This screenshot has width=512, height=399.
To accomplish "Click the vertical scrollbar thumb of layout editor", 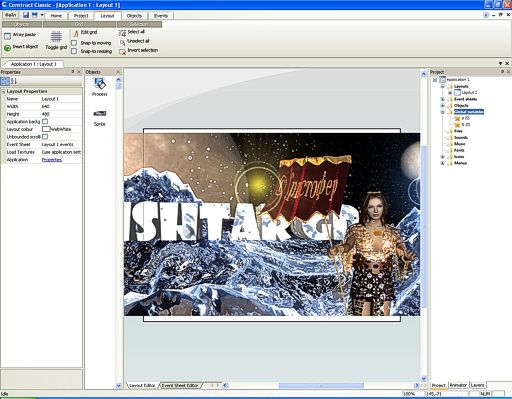I will pos(424,227).
